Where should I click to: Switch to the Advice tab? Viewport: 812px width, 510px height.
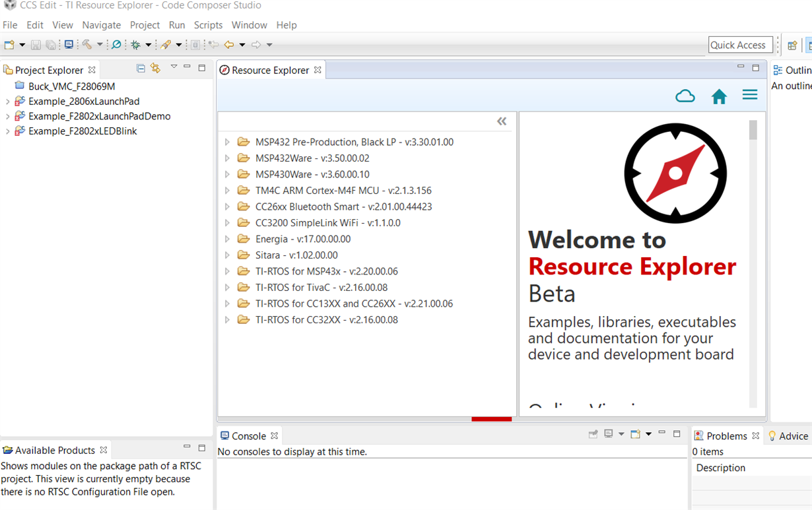(x=788, y=436)
